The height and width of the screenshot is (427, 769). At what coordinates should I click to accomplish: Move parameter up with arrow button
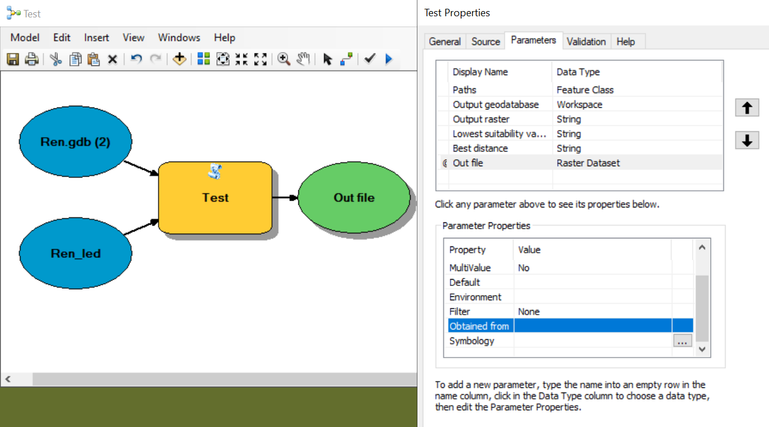pos(747,108)
